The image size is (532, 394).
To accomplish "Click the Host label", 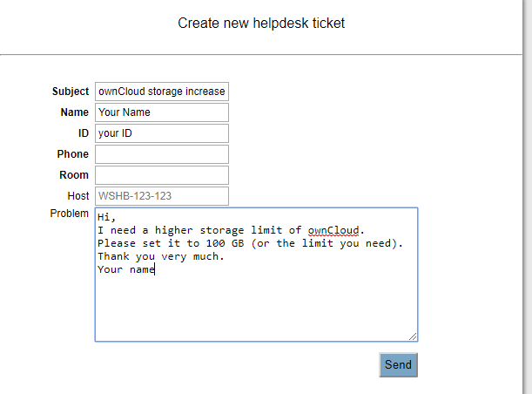I will [78, 196].
